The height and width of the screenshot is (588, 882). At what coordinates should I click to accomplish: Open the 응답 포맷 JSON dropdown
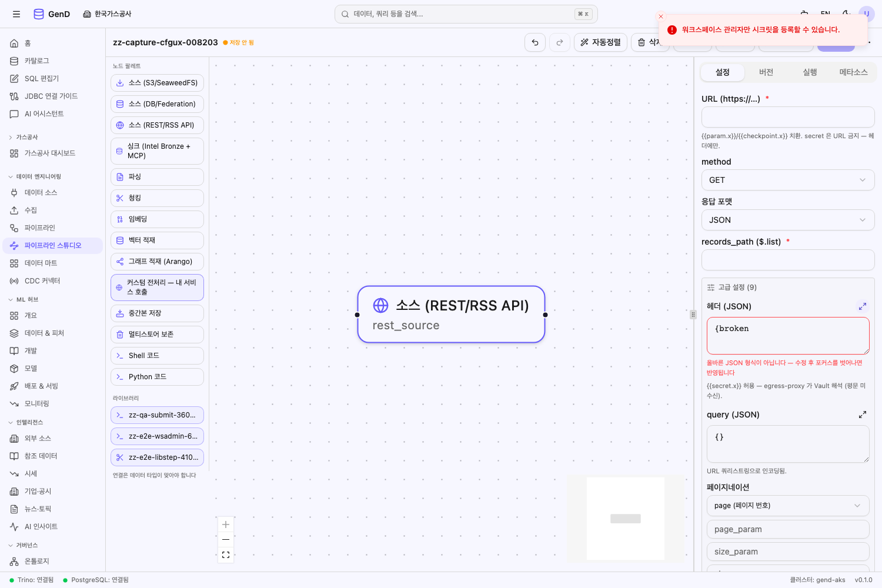pos(788,220)
